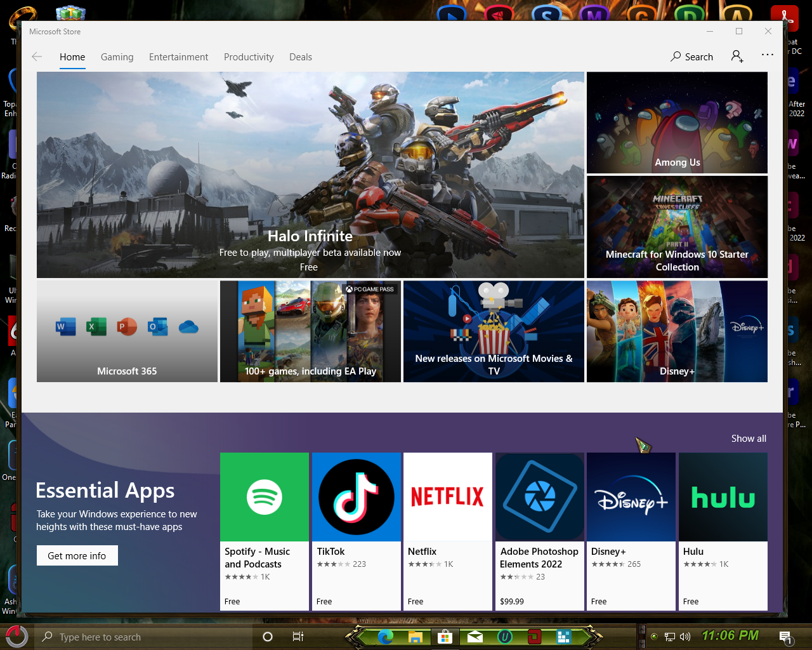Switch to the Home tab
Screen dimensions: 812x650
click(x=72, y=57)
